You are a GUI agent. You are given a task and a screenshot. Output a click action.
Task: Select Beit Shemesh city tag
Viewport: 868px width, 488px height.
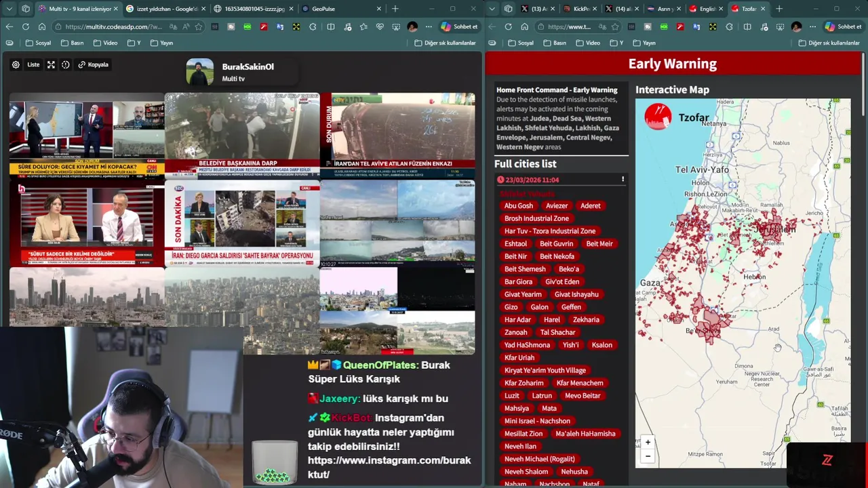point(525,269)
